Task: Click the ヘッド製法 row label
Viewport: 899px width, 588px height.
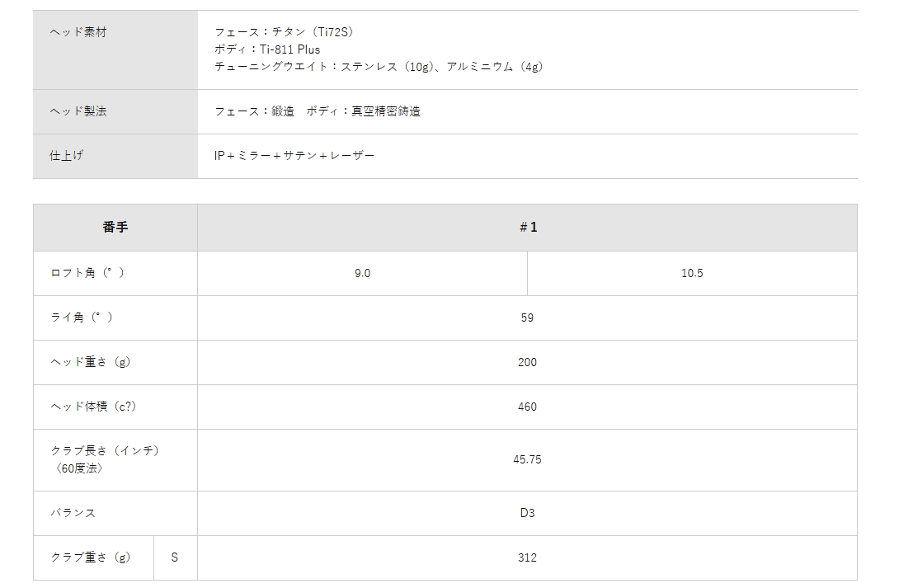Action: [78, 111]
